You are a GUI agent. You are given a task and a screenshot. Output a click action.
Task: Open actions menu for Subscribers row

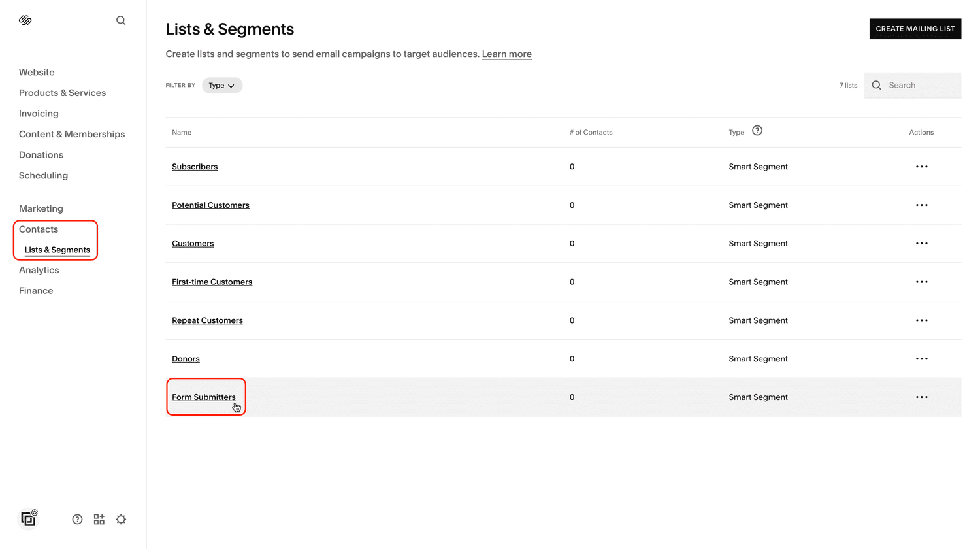point(922,167)
